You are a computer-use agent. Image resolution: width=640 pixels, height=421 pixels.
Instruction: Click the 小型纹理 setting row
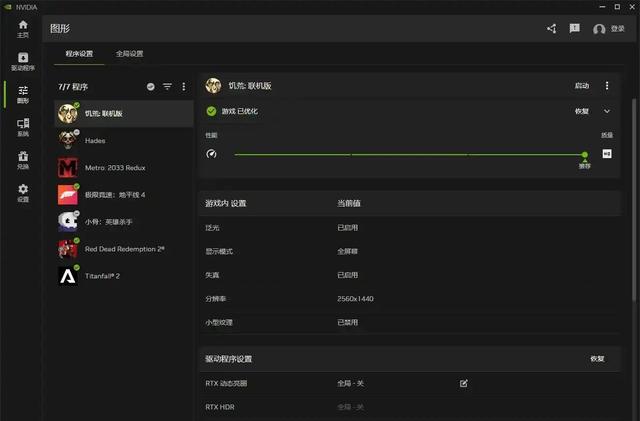pos(410,322)
